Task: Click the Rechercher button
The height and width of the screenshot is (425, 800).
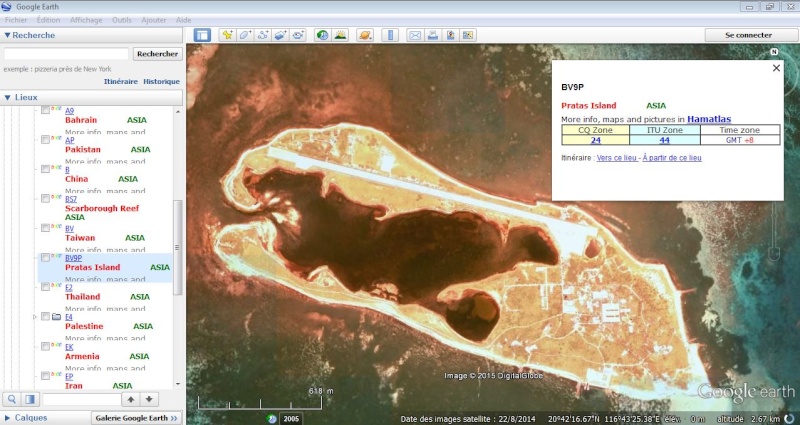Action: coord(158,54)
